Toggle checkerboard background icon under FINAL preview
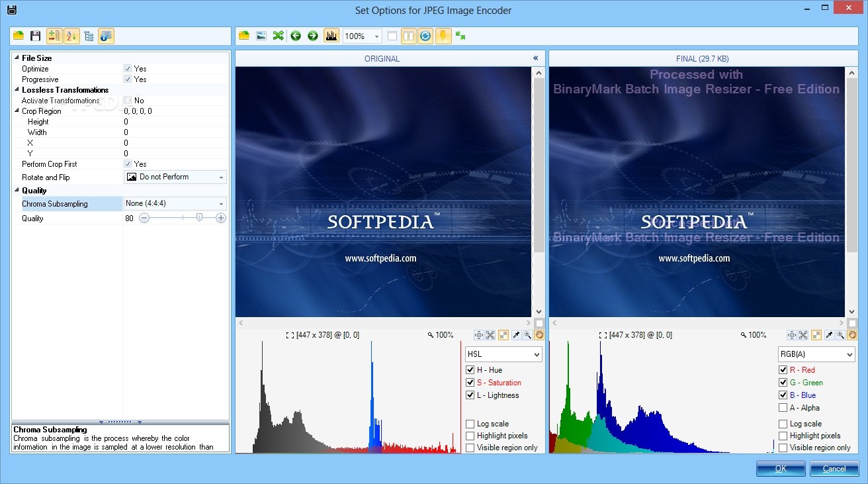Screen dimensions: 868x484 [816, 335]
